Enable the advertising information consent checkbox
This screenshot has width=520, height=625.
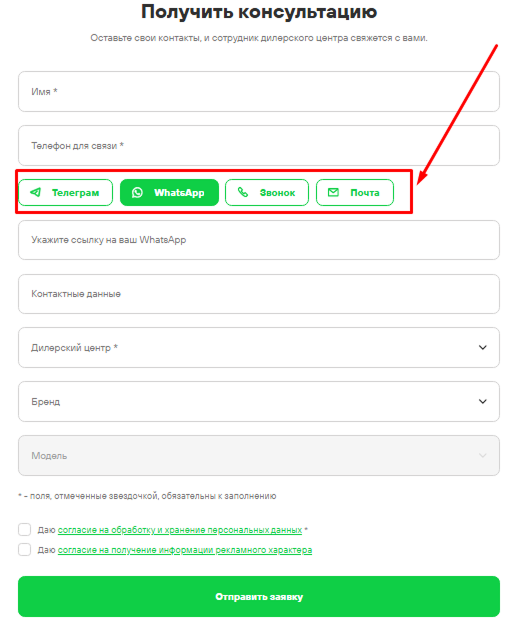point(25,550)
